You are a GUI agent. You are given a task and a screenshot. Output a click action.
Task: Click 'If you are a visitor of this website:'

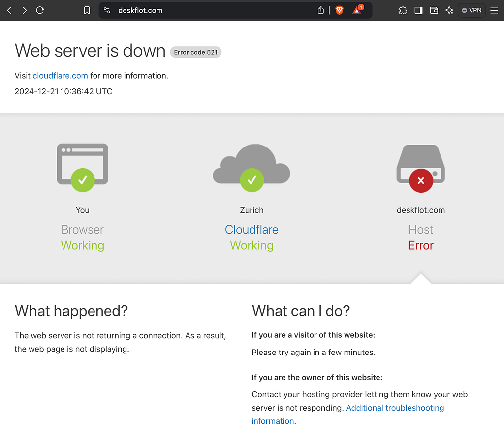(x=314, y=335)
